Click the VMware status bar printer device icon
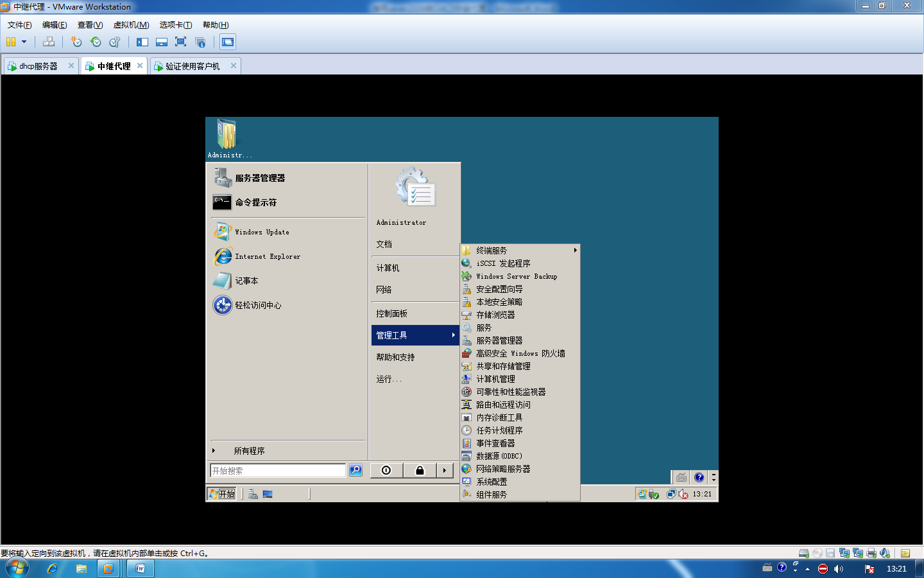This screenshot has width=924, height=578. (871, 553)
